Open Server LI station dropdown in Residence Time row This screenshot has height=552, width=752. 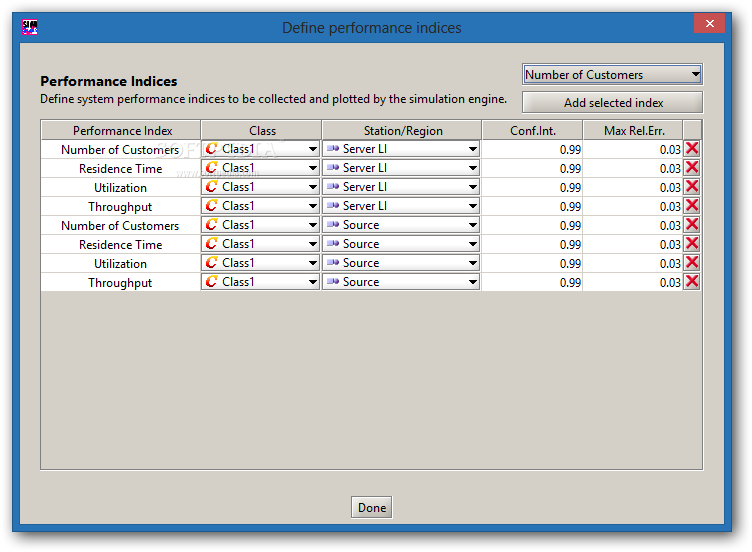click(401, 168)
